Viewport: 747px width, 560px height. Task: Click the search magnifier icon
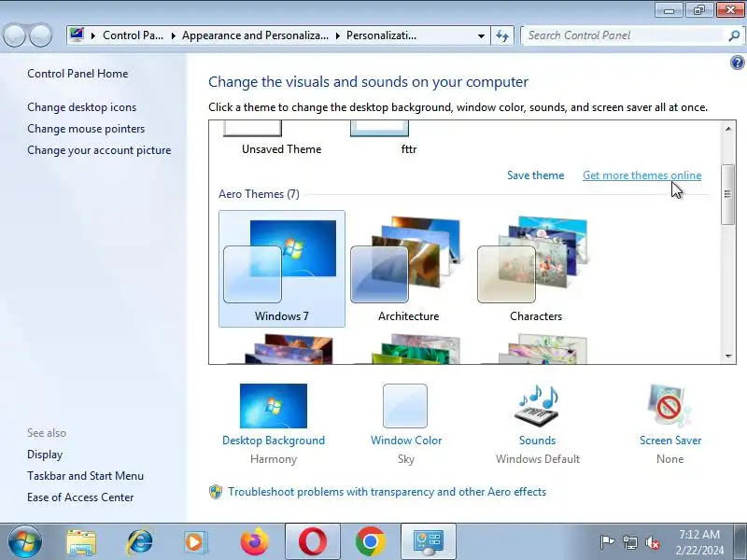pyautogui.click(x=734, y=35)
